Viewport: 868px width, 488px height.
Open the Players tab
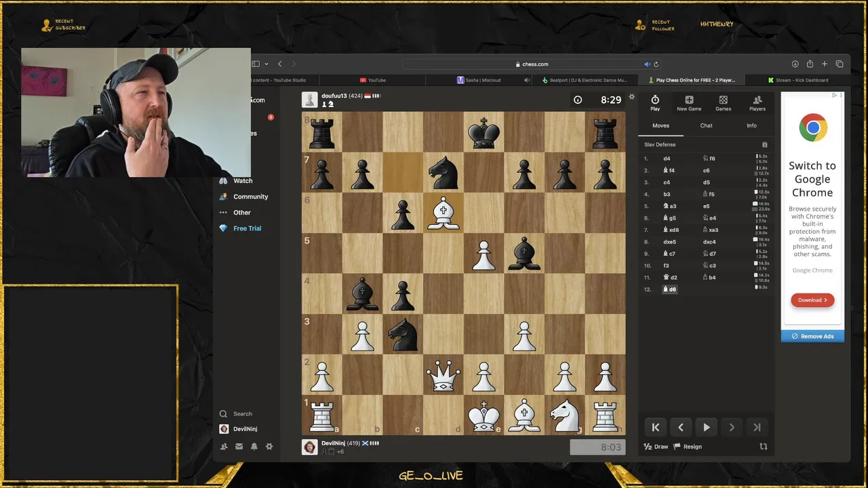[757, 103]
